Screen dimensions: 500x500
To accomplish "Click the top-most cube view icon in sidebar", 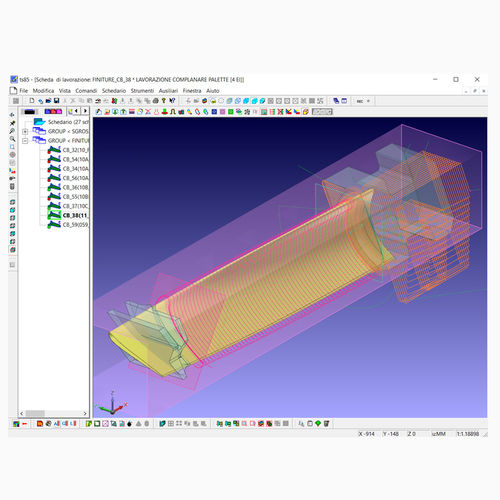I will [x=12, y=202].
